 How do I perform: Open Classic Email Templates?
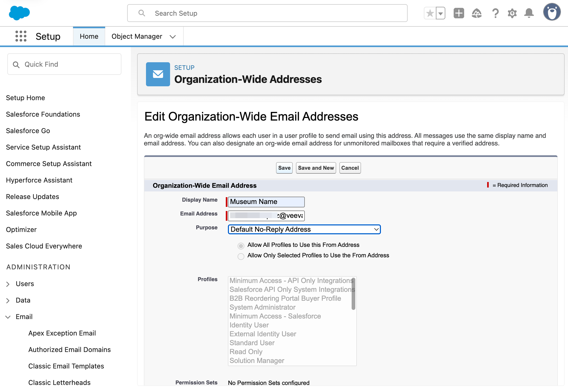pos(66,366)
